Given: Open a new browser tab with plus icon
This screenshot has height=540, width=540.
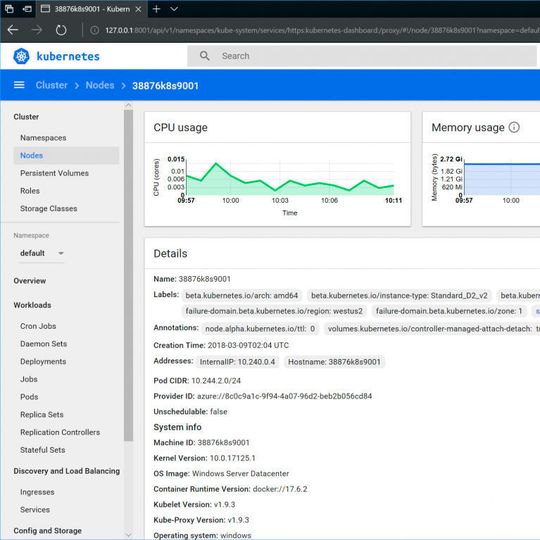Looking at the screenshot, I should pos(156,9).
